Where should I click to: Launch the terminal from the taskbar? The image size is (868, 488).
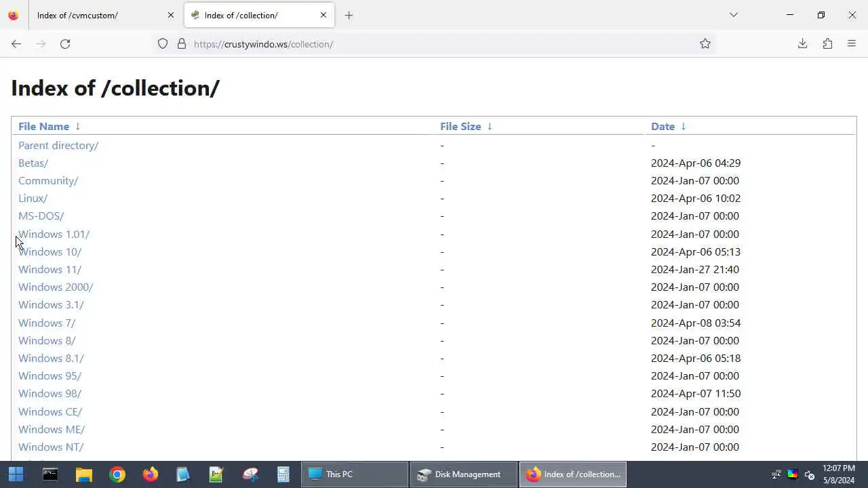(x=50, y=474)
